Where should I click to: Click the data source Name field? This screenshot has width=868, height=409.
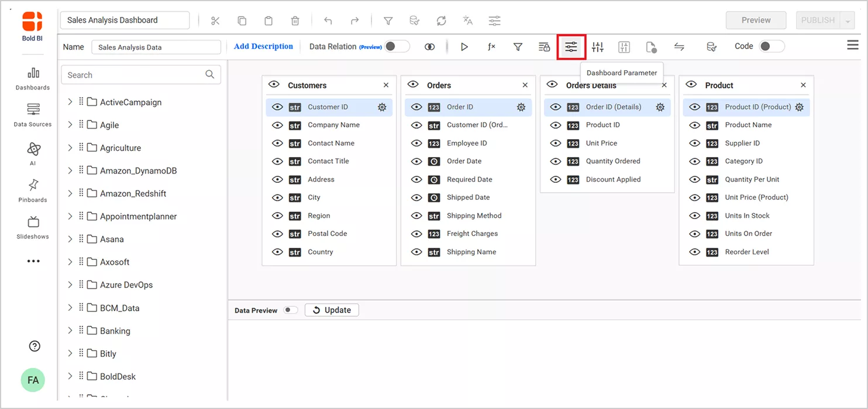[156, 47]
